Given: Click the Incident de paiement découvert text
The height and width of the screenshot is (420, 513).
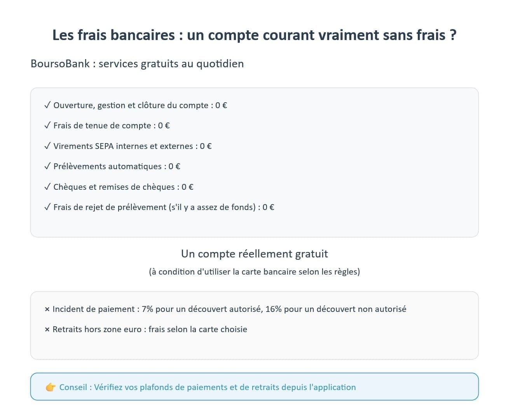Looking at the screenshot, I should [229, 309].
